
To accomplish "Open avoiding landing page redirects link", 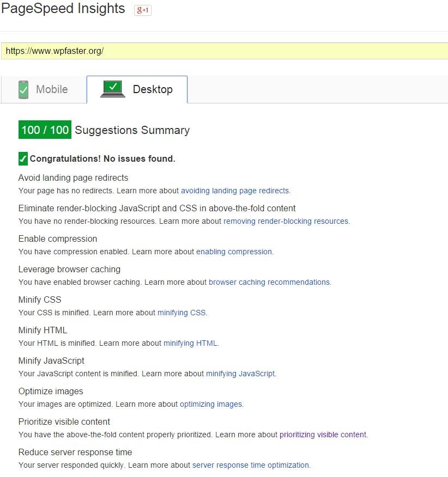I will (235, 191).
